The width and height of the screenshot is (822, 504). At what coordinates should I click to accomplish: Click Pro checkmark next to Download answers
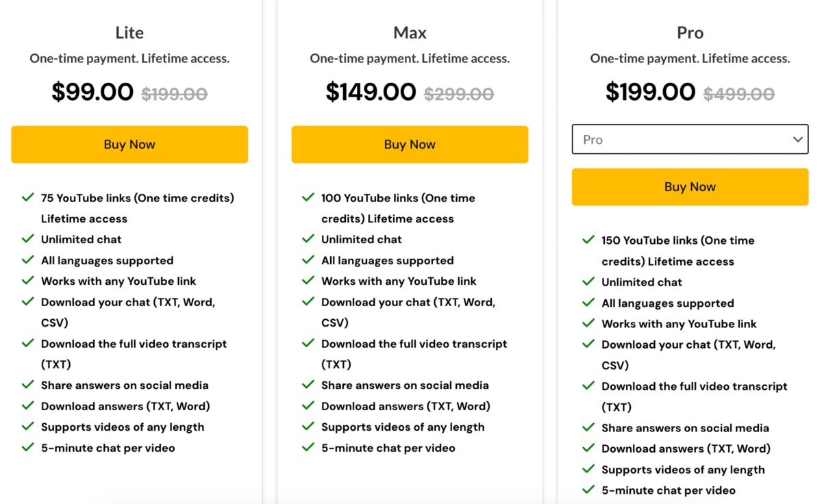(x=588, y=448)
